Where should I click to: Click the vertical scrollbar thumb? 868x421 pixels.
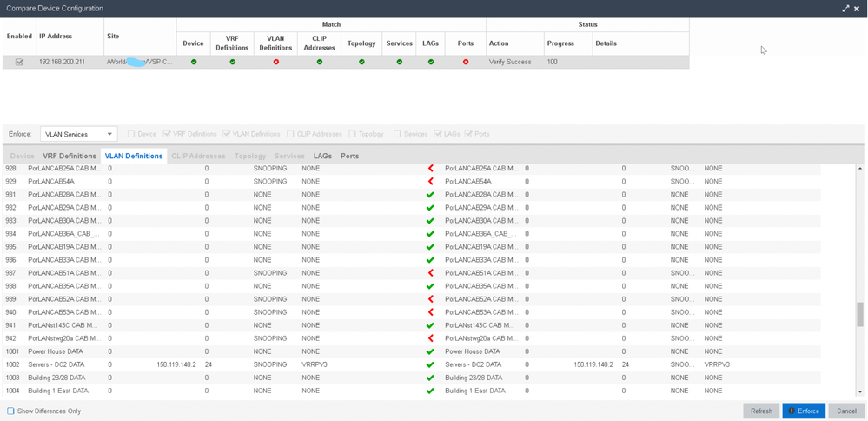(860, 314)
